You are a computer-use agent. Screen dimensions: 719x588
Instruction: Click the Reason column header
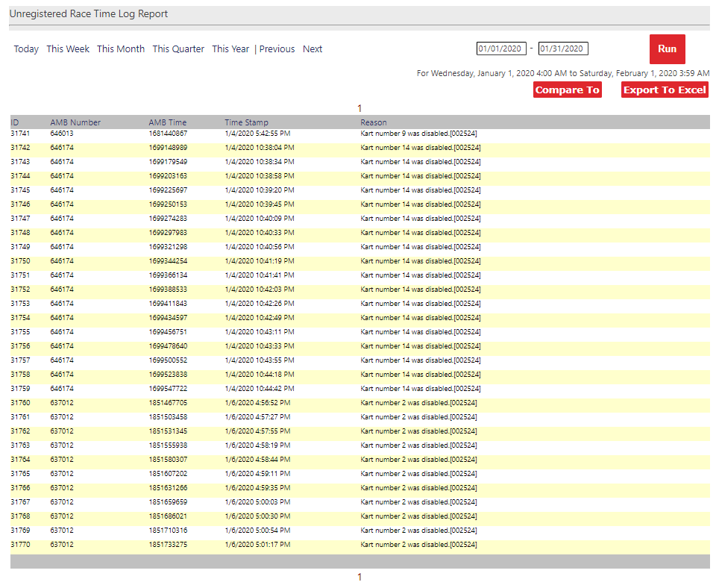(x=373, y=122)
